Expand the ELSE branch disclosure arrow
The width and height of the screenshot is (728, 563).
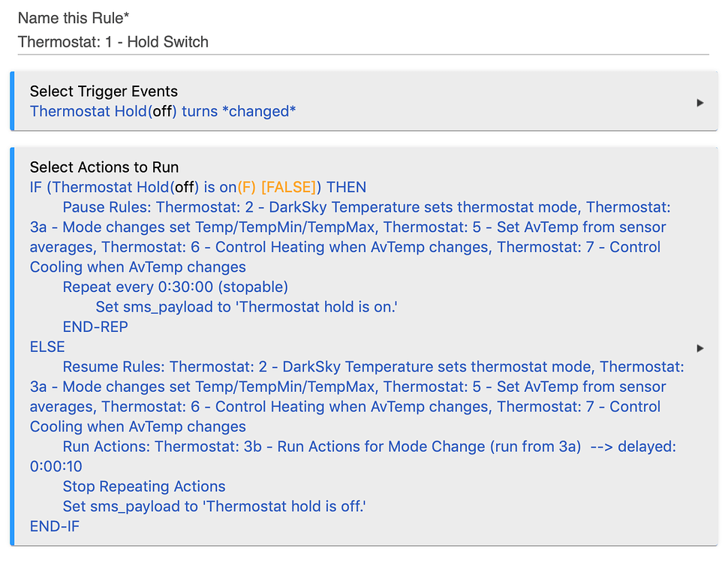[700, 348]
